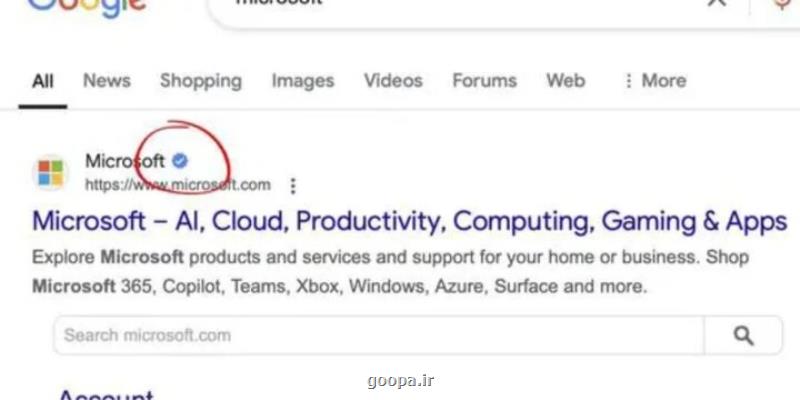Expand the More search filters menu
This screenshot has width=800, height=400.
655,81
